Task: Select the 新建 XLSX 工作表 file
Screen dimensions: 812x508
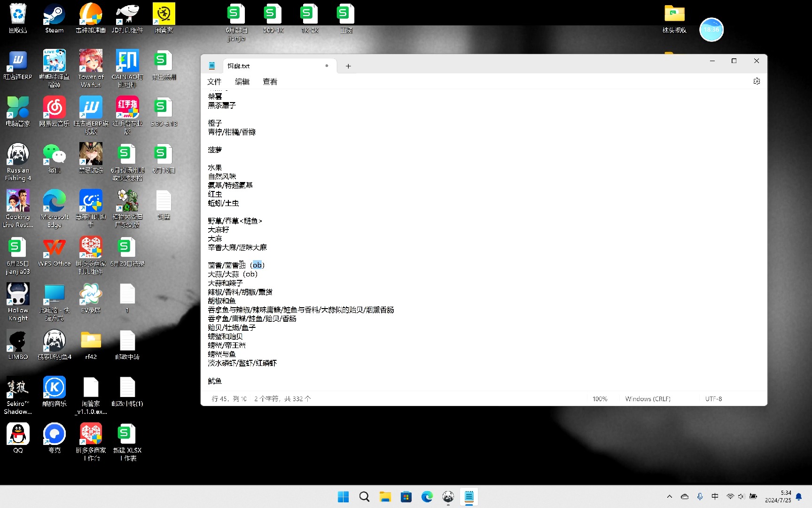Action: [127, 442]
